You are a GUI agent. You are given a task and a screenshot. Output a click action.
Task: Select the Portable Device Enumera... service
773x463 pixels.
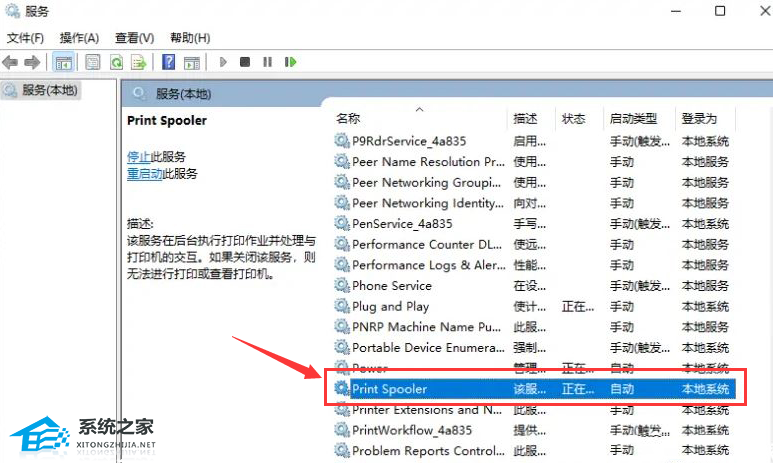428,348
